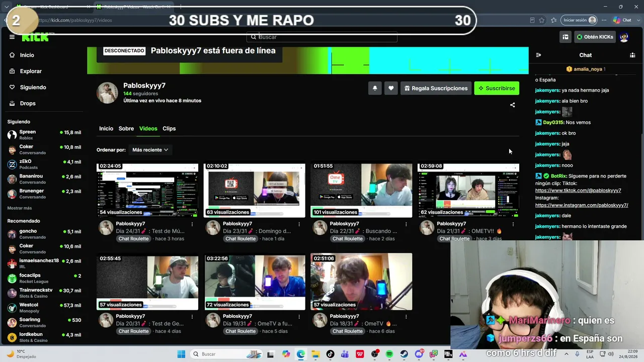Click the Kick Buscar search field
Viewport: 644px width, 362px height.
point(322,37)
